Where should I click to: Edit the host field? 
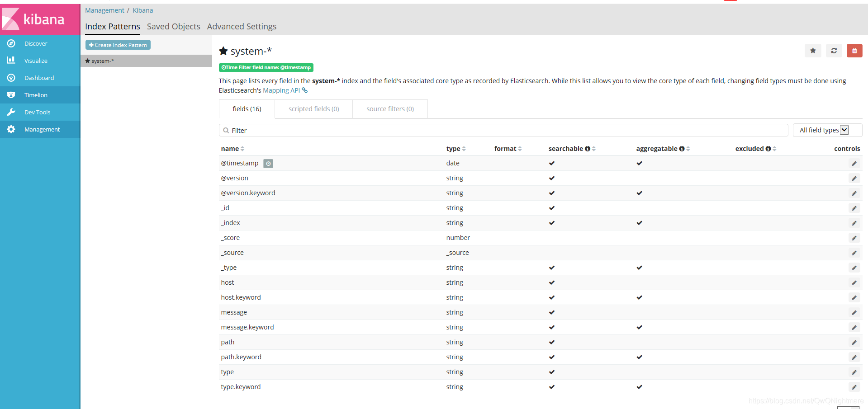854,283
